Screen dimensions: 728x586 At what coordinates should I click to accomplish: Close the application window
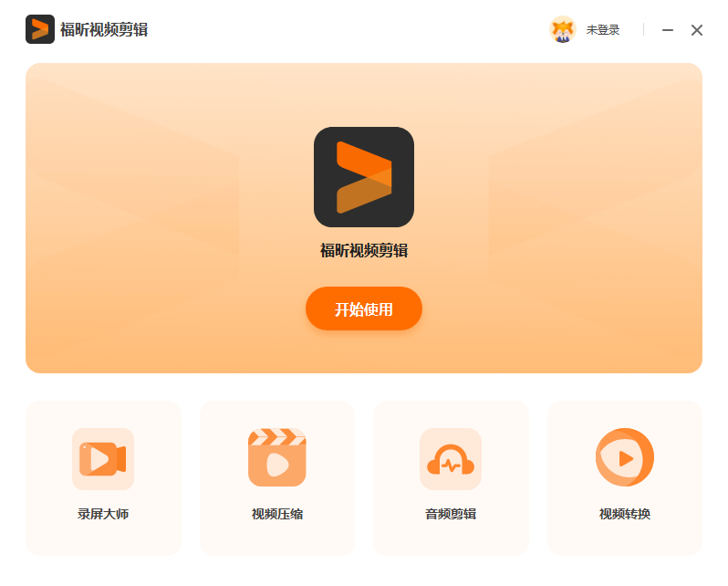tap(696, 30)
